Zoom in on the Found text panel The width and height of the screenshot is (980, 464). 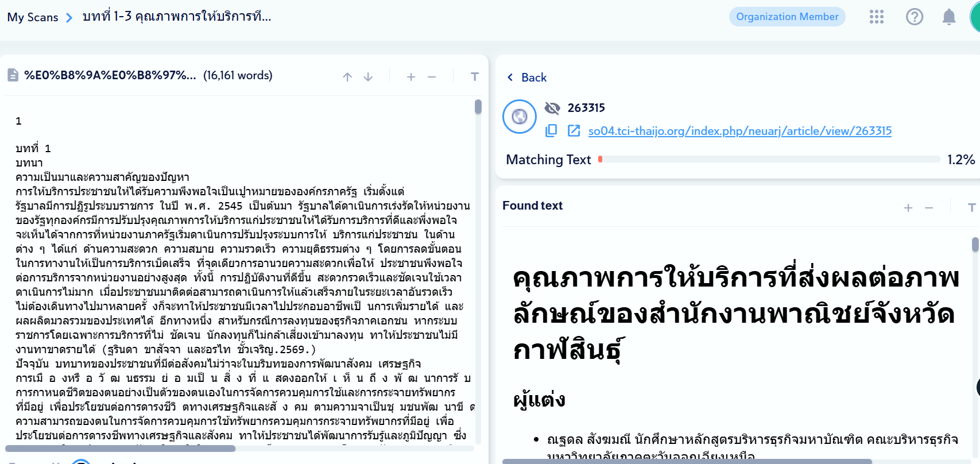pyautogui.click(x=908, y=208)
